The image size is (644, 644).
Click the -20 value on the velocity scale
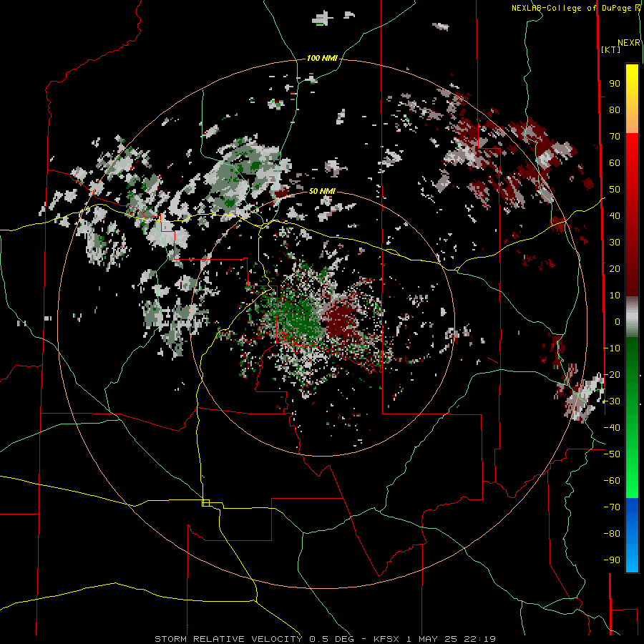(612, 374)
